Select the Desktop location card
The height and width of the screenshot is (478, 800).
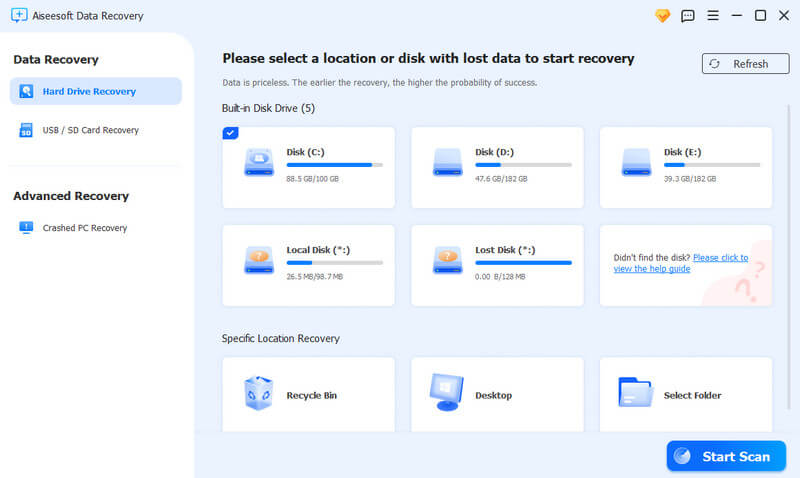click(497, 394)
